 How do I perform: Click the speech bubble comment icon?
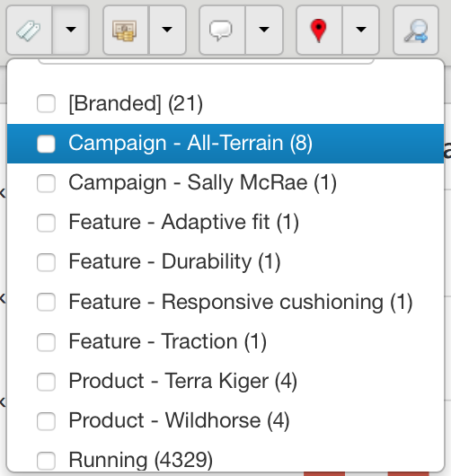point(222,30)
